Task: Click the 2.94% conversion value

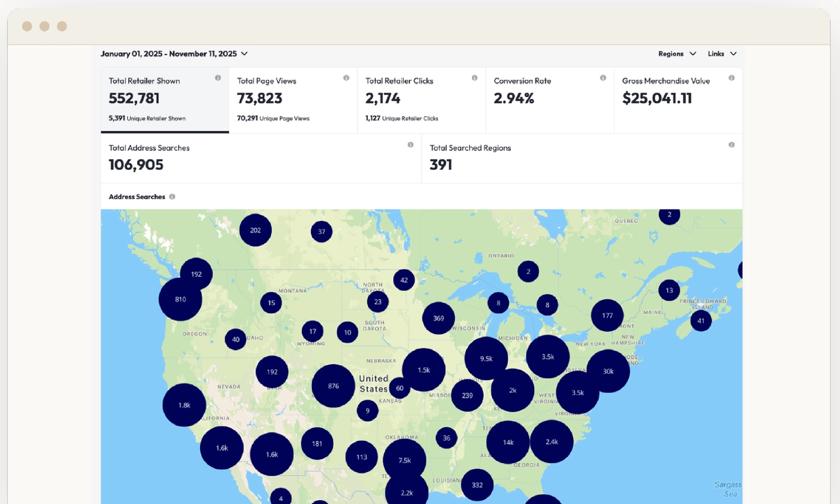Action: click(x=514, y=98)
